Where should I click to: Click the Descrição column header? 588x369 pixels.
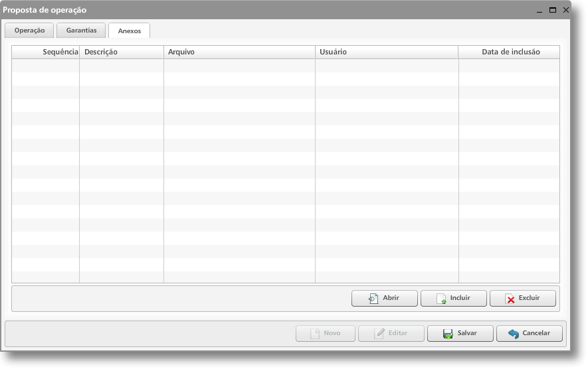(122, 52)
